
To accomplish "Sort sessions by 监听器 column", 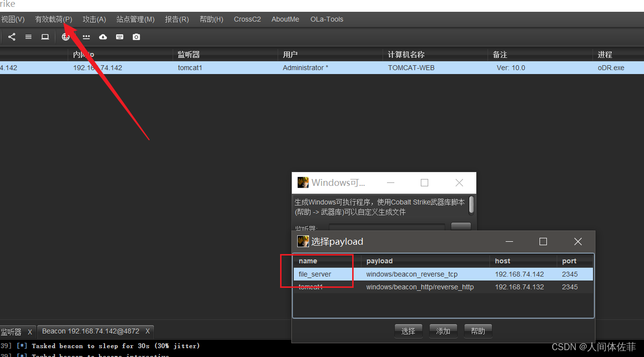I will click(225, 54).
